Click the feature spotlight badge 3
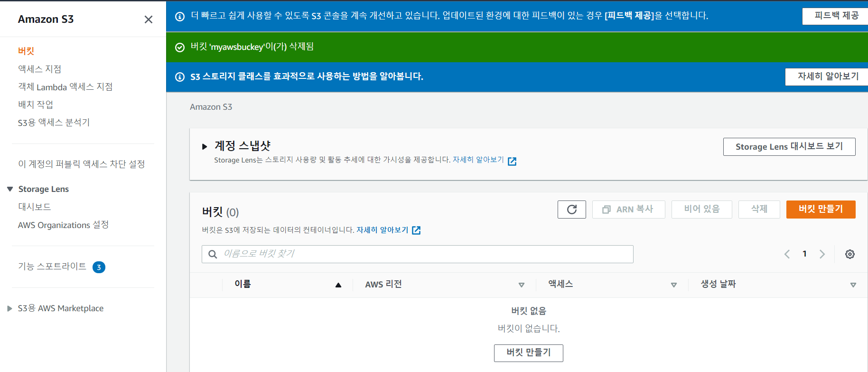Viewport: 868px width, 372px height. click(x=99, y=267)
